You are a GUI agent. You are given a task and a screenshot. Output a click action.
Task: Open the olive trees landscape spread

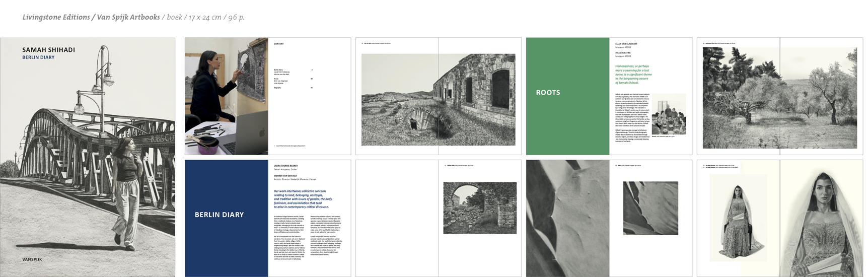(780, 96)
